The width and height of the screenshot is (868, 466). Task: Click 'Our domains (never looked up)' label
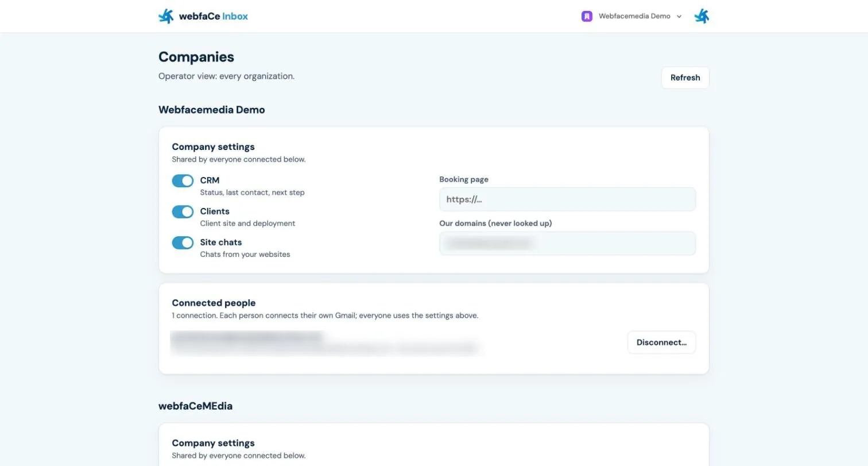click(495, 223)
